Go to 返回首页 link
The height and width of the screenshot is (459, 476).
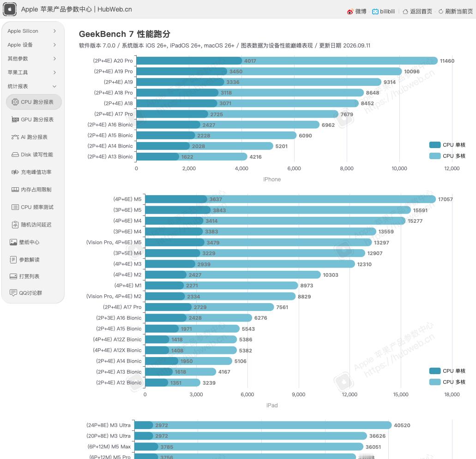421,12
